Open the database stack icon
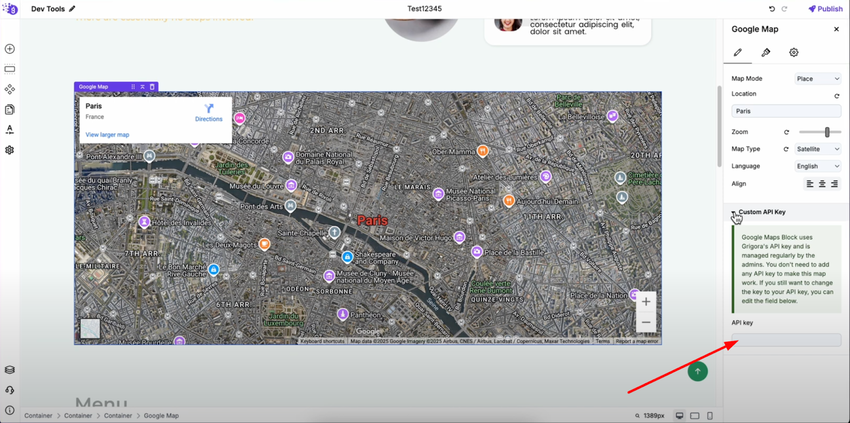850x423 pixels. tap(9, 370)
